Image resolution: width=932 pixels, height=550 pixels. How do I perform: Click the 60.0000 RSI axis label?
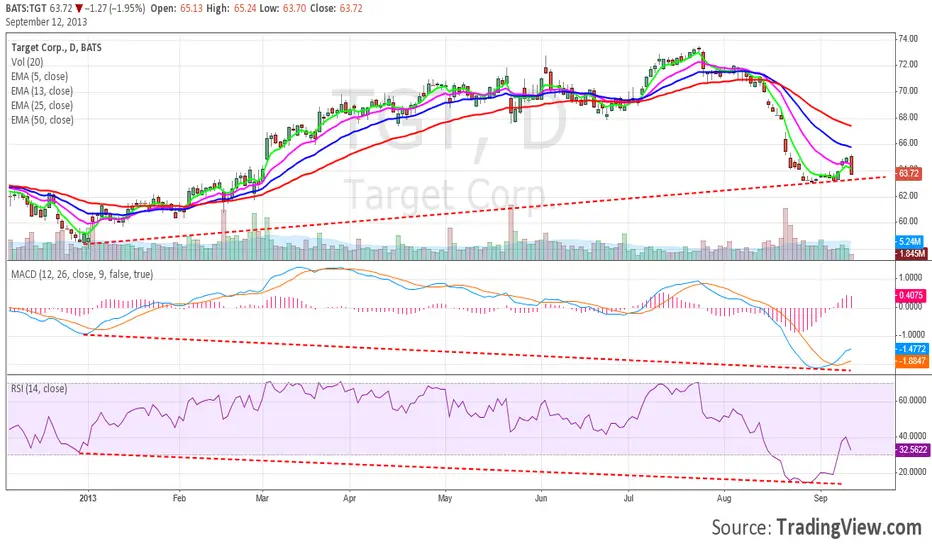pos(912,400)
